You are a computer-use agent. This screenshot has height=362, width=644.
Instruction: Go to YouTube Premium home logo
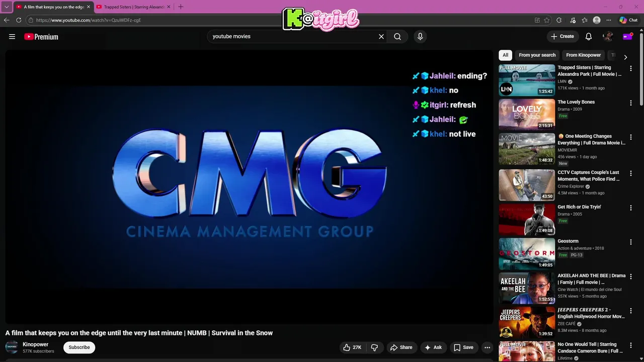41,37
